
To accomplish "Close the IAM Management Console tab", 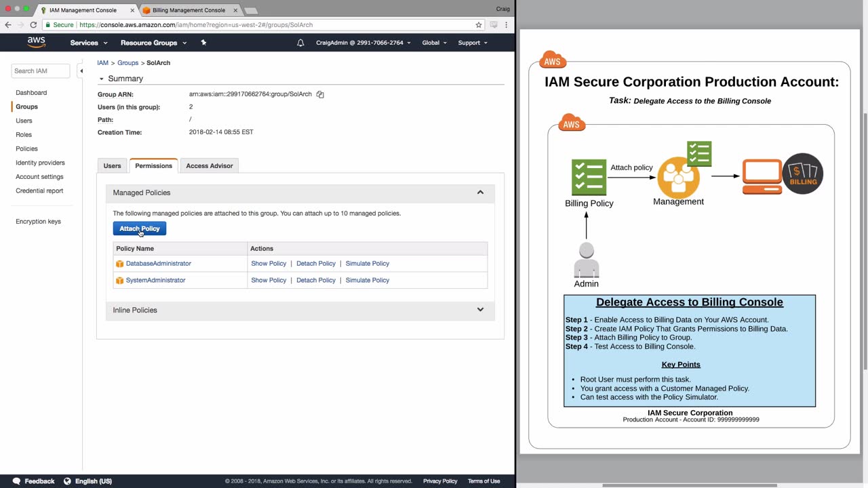I will click(132, 10).
